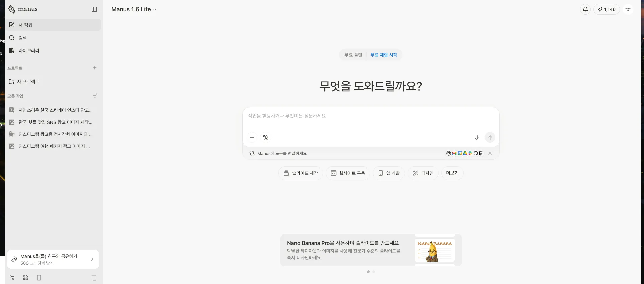Click the 무료 체험 시작 link
Image resolution: width=644 pixels, height=284 pixels.
[384, 55]
